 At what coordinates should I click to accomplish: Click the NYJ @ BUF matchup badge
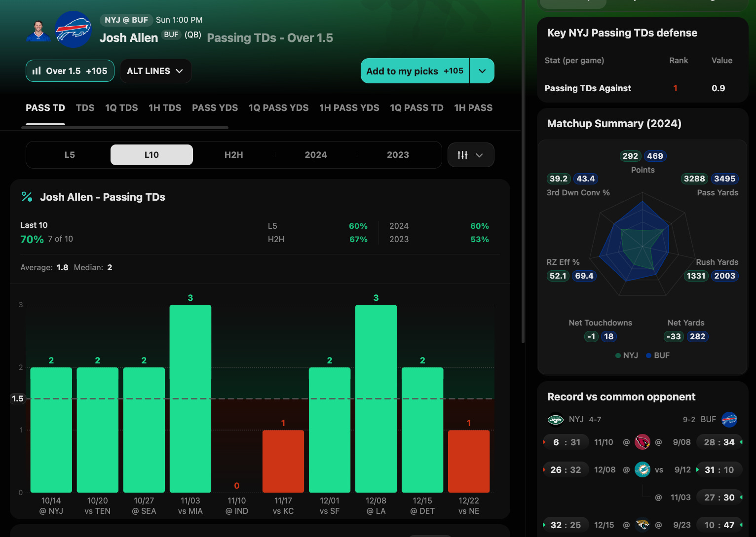(126, 20)
